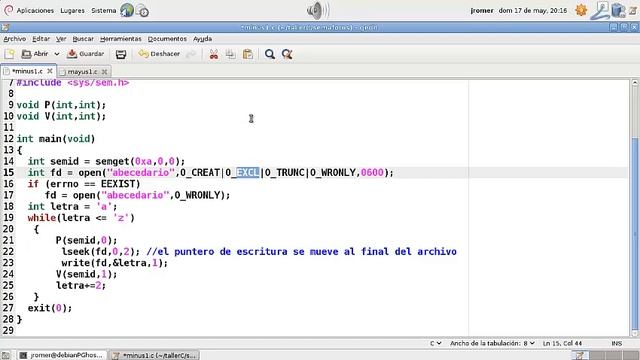640x360 pixels.
Task: Click write(fd,&letra,1); on line 23
Action: click(115, 263)
